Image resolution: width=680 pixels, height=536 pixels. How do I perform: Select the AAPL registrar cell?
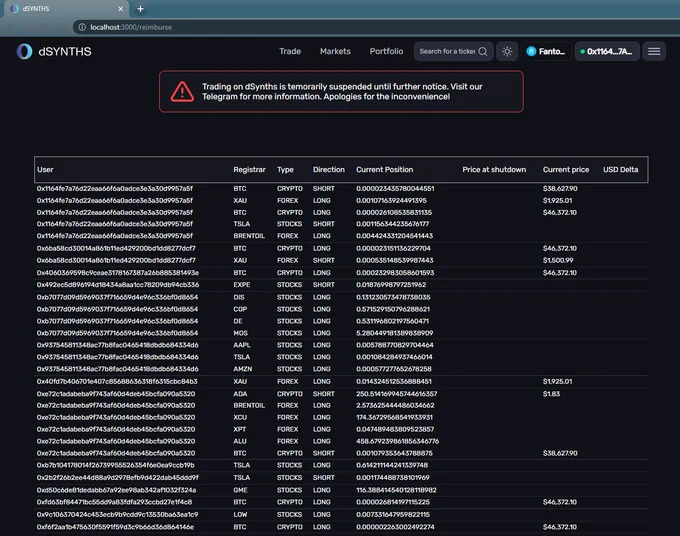(242, 345)
